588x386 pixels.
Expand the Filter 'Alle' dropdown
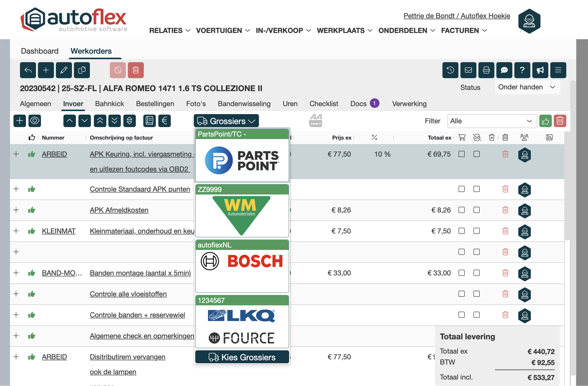point(492,121)
